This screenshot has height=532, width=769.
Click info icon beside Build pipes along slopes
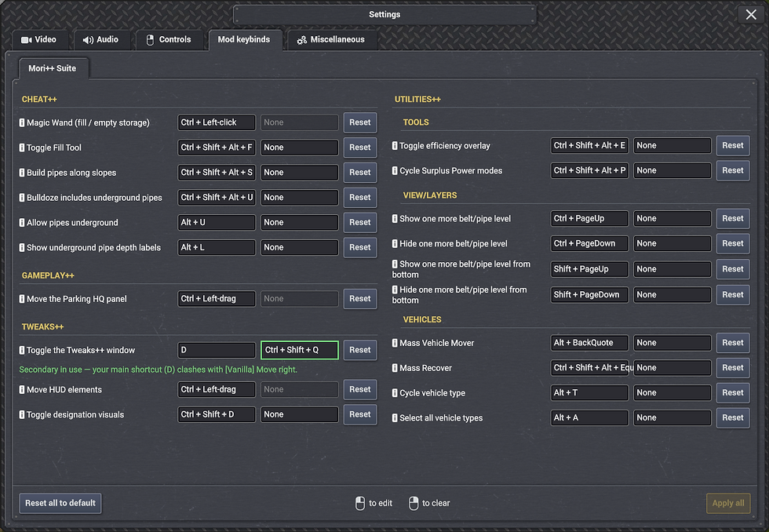pyautogui.click(x=22, y=173)
